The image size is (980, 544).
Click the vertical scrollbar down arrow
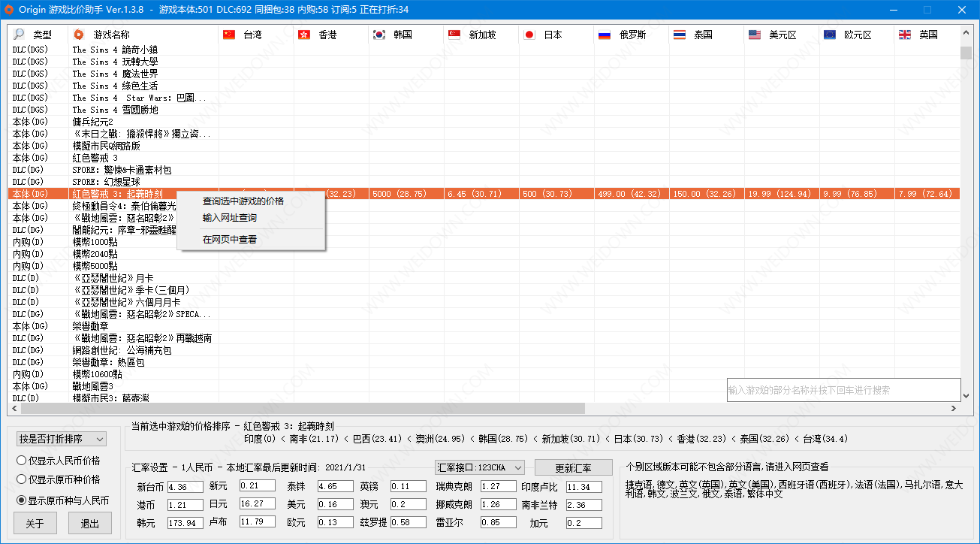(x=966, y=397)
